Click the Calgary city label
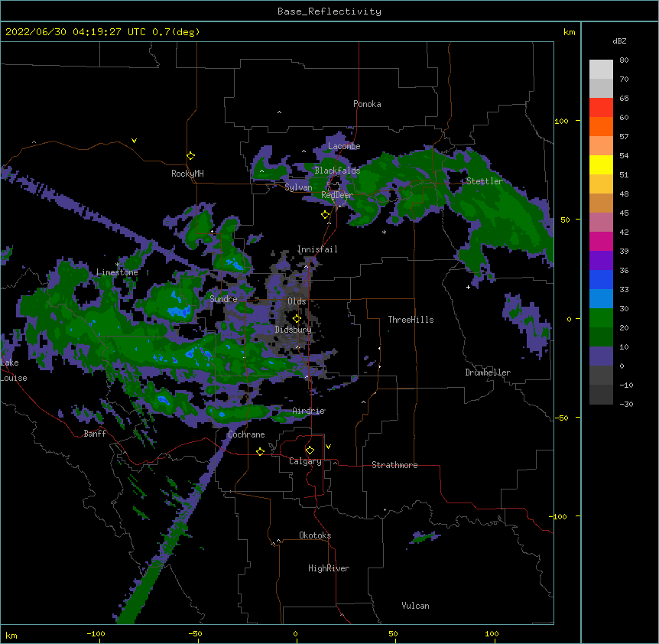 (305, 461)
